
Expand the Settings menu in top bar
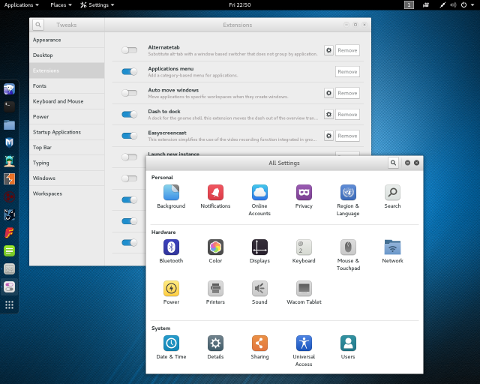97,5
